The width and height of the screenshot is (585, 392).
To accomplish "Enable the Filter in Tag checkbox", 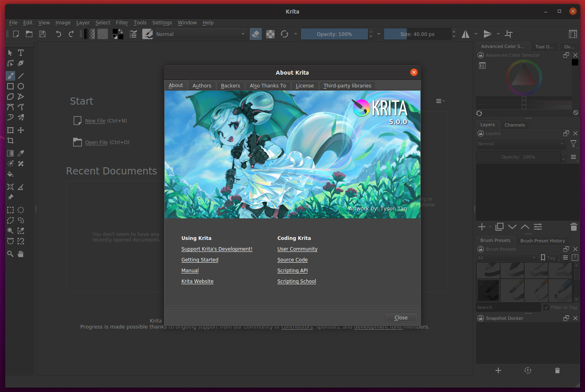I will (x=546, y=307).
